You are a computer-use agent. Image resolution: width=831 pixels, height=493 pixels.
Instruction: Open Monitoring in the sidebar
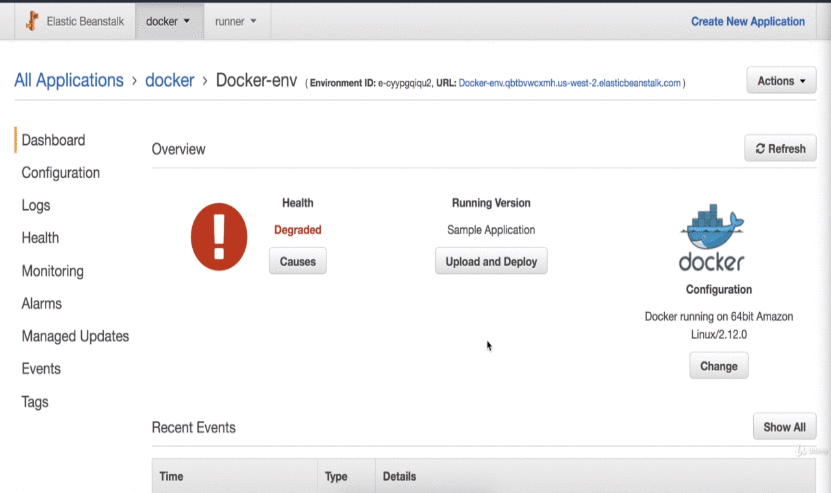(x=52, y=271)
